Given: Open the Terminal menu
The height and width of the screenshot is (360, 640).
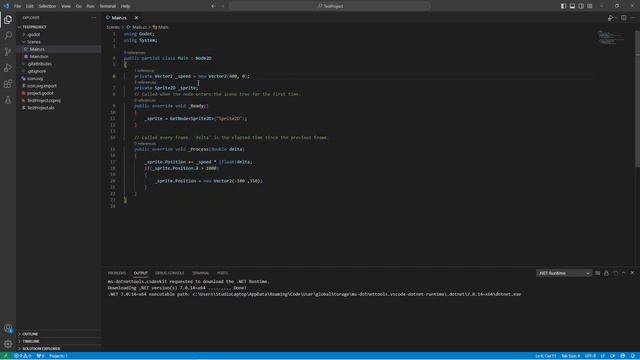Looking at the screenshot, I should click(108, 6).
